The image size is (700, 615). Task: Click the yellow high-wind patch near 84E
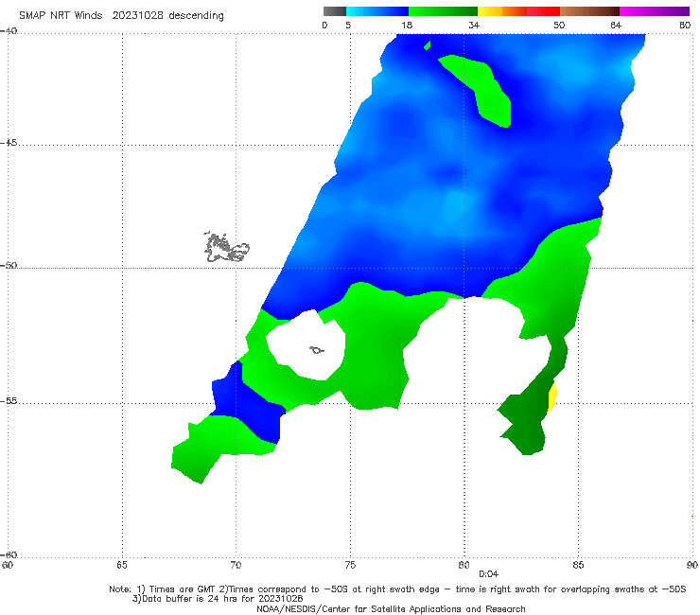pyautogui.click(x=552, y=396)
